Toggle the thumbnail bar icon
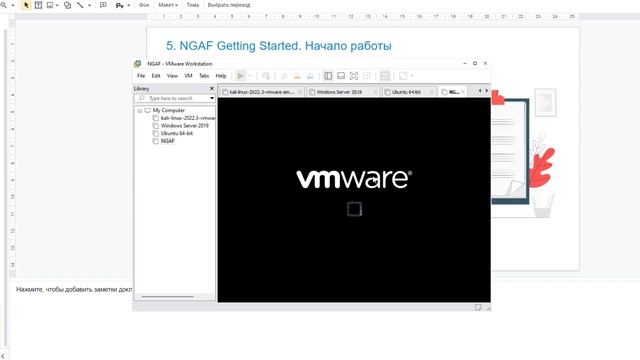The image size is (640, 360). click(x=341, y=76)
